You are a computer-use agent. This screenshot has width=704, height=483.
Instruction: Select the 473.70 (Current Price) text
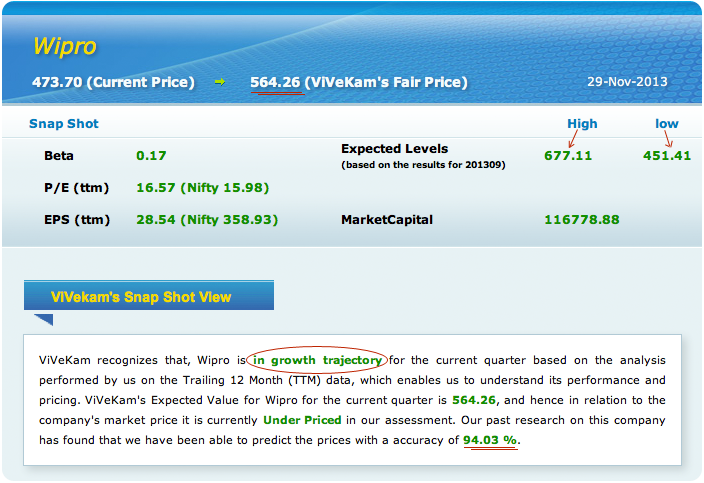click(113, 82)
